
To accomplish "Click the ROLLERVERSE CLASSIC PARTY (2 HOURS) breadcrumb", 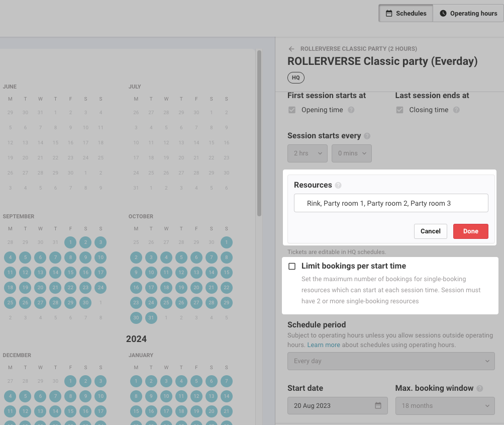I will click(x=359, y=49).
